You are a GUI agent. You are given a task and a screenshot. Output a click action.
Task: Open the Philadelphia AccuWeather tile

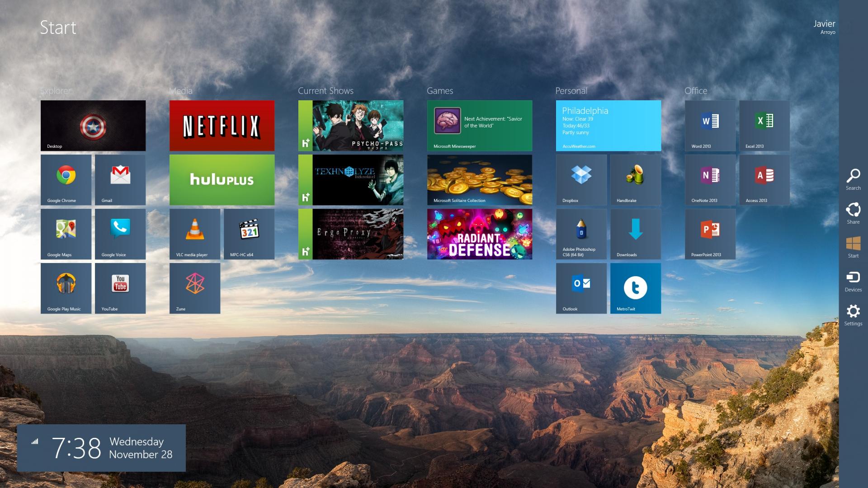tap(609, 126)
